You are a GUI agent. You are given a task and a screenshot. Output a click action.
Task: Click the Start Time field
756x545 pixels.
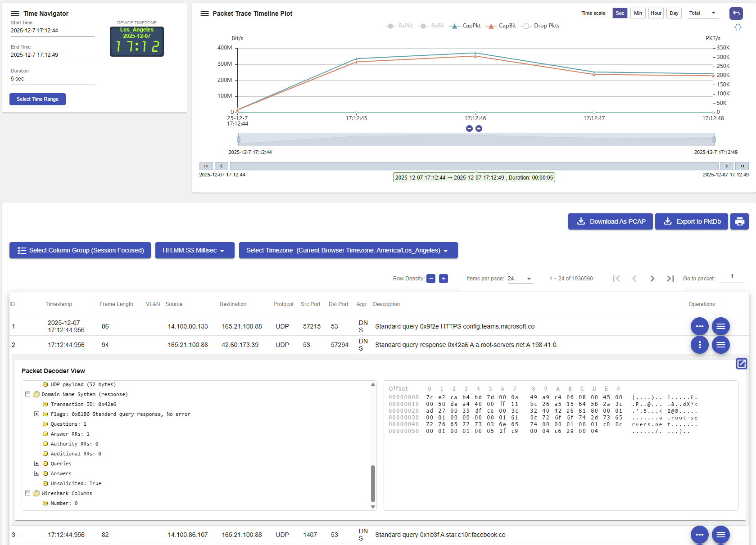click(x=53, y=31)
